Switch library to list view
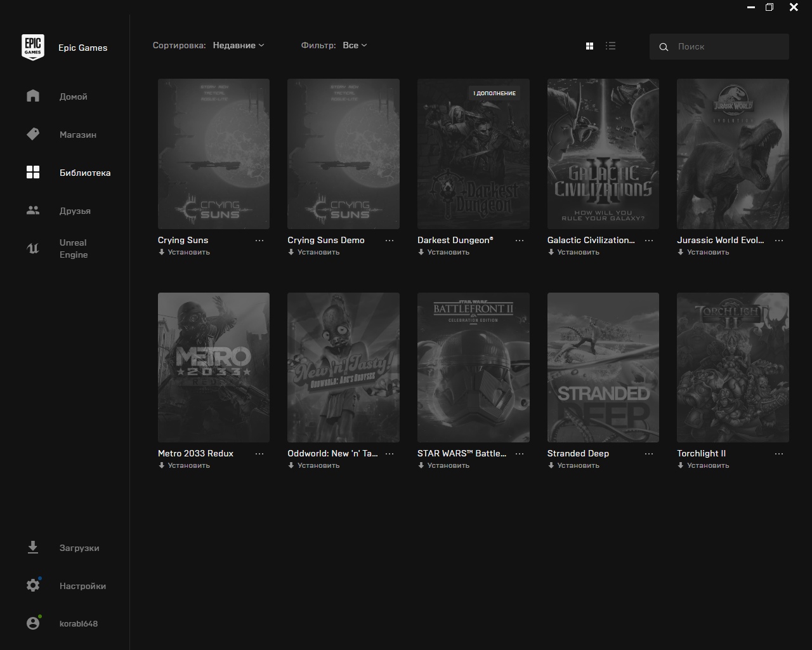This screenshot has height=650, width=812. pos(610,46)
